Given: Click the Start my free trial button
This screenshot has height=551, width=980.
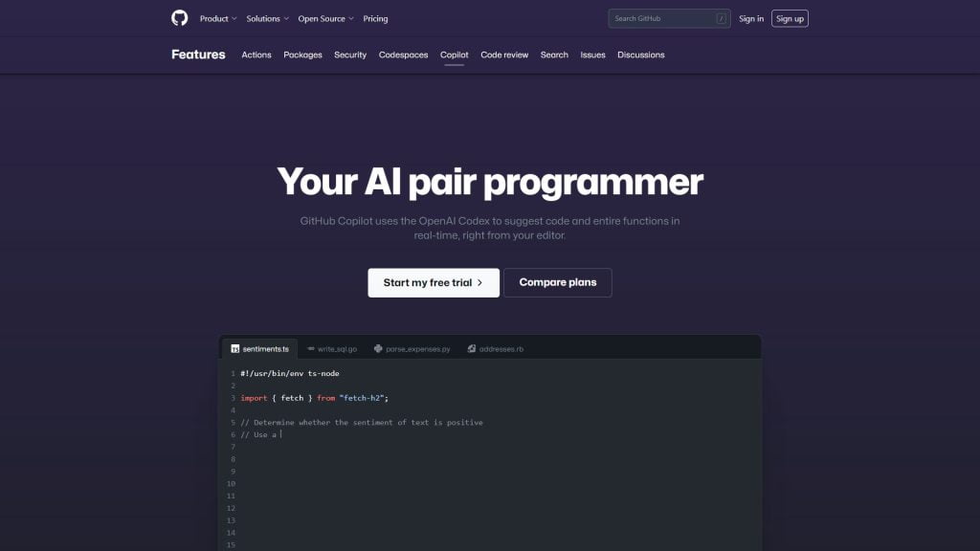Looking at the screenshot, I should click(x=434, y=282).
